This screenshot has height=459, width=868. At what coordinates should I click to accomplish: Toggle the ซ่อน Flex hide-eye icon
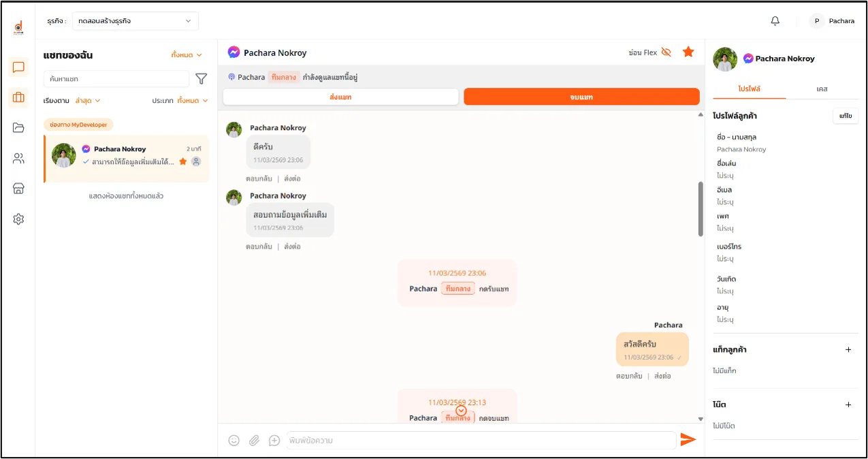[x=666, y=52]
